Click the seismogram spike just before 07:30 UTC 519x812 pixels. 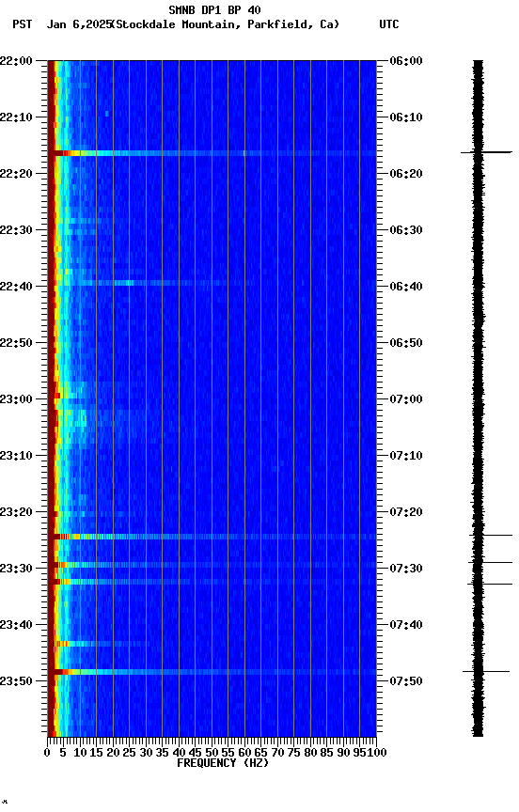click(x=490, y=562)
